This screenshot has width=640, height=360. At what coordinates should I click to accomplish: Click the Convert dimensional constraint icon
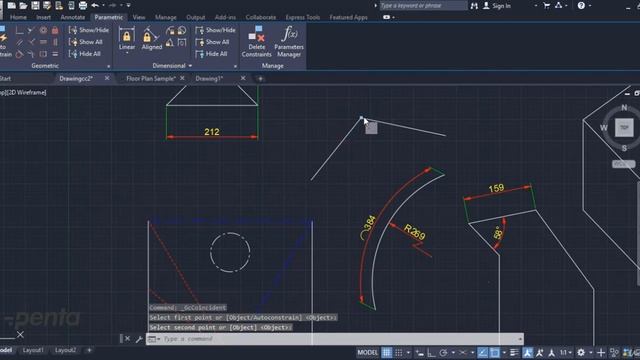click(182, 42)
